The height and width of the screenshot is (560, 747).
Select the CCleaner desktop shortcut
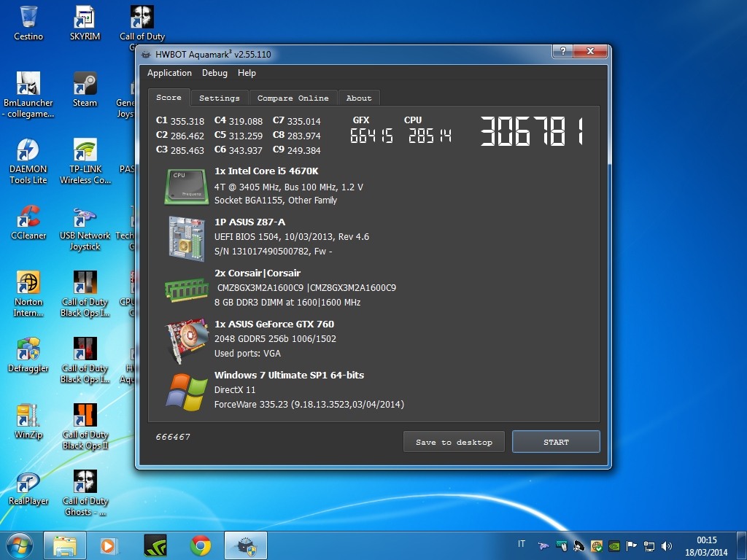coord(28,222)
